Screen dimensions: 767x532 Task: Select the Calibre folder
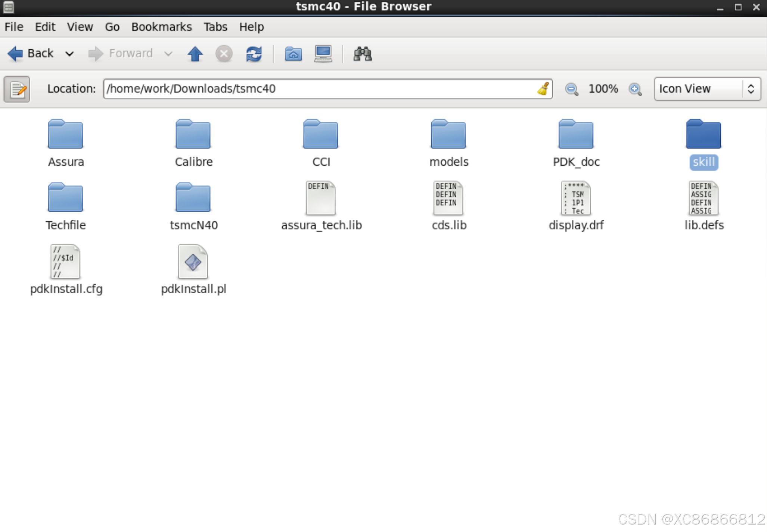[x=193, y=144]
